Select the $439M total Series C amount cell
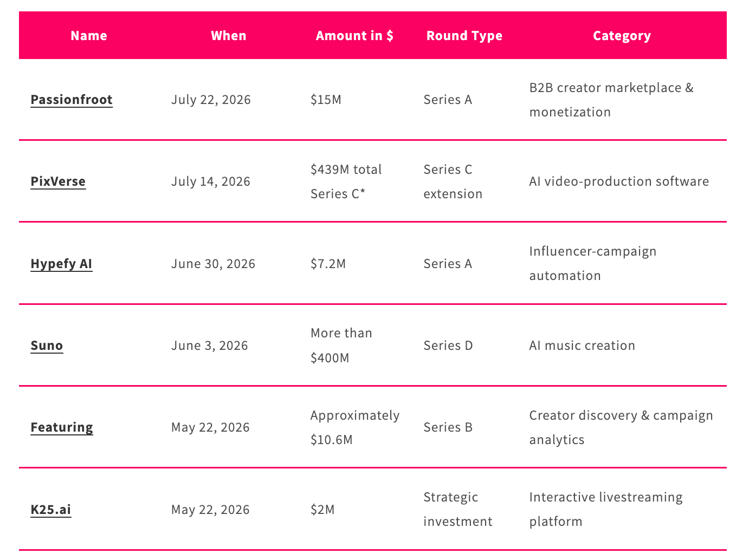Viewport: 749px width, 560px height. tap(346, 181)
